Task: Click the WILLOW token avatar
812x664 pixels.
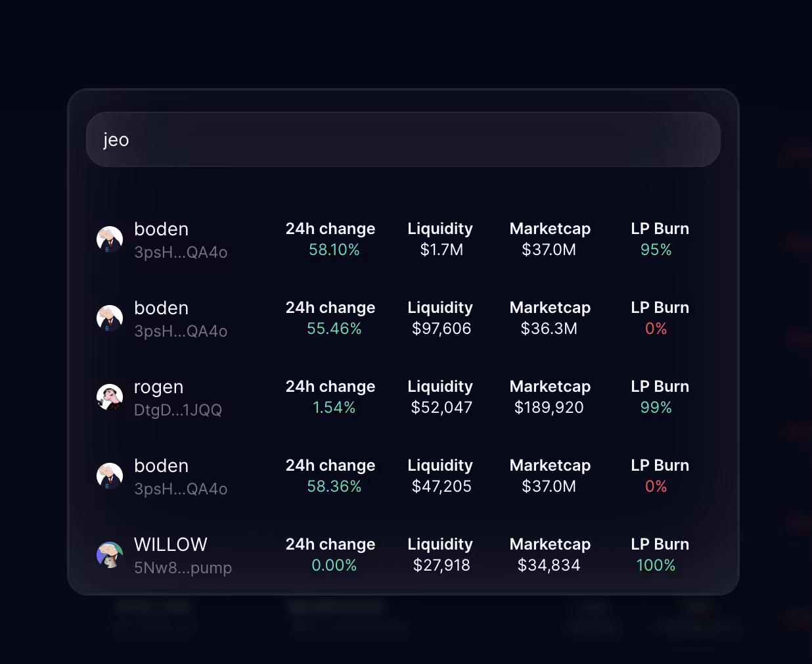Action: pyautogui.click(x=110, y=556)
